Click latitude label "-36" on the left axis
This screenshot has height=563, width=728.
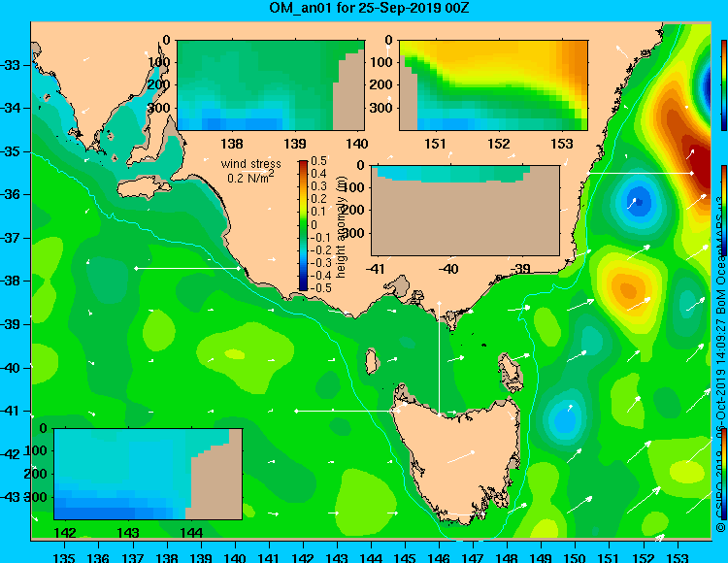point(11,194)
